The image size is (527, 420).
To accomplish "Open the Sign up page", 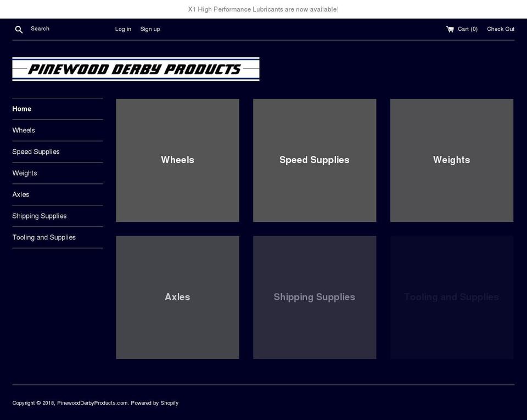I will [150, 29].
